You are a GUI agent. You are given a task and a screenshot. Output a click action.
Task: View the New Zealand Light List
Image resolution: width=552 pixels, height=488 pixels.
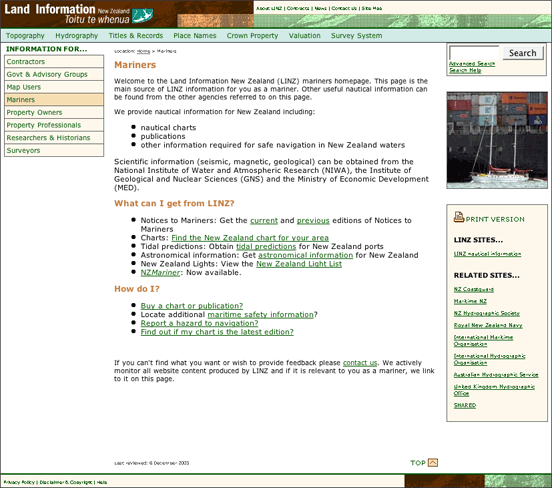point(299,264)
